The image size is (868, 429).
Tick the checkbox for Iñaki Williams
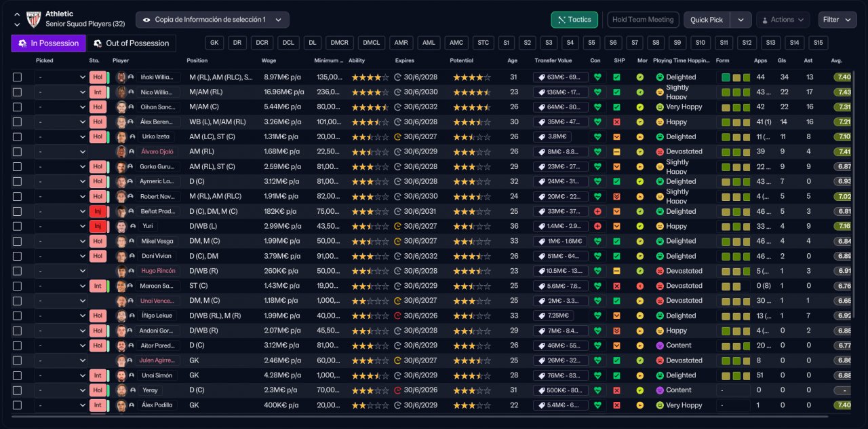[17, 77]
